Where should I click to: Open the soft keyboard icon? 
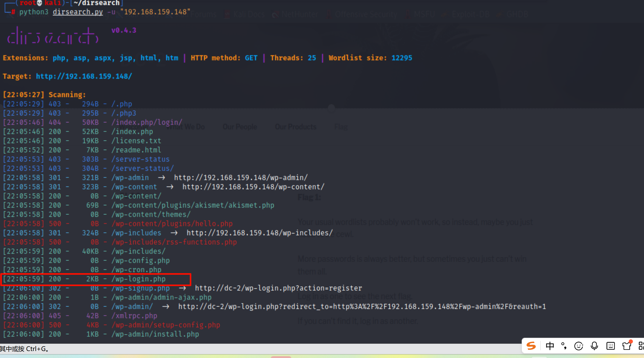[610, 346]
